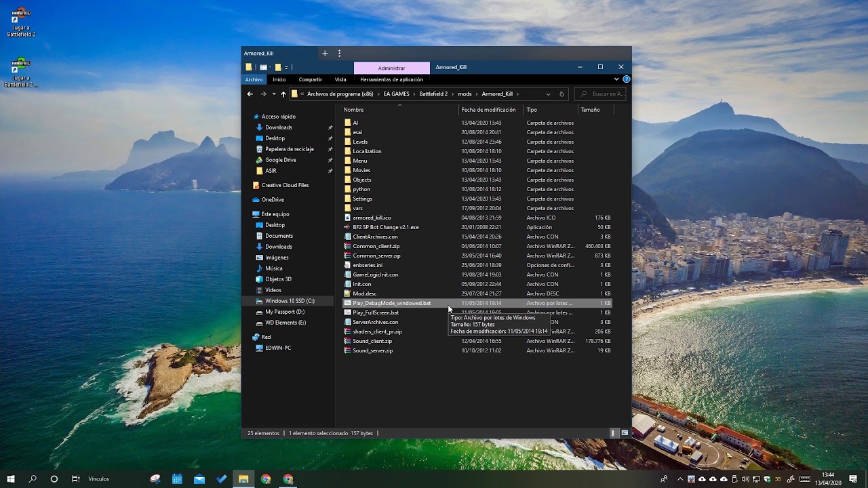
Task: Open the tab options menu
Action: pos(340,54)
